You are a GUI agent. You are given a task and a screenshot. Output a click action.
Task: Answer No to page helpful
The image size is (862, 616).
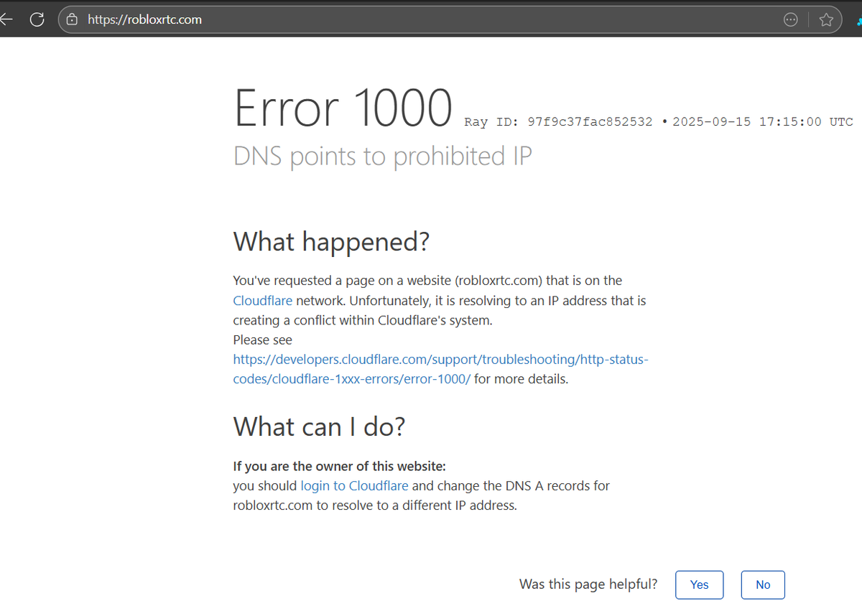763,584
